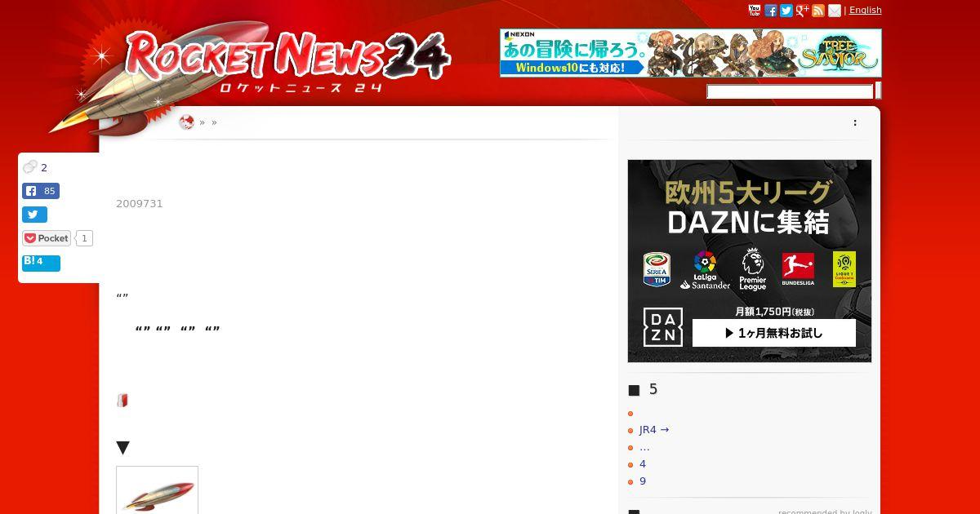Open the YouTube channel icon
This screenshot has height=514, width=980.
click(x=755, y=11)
